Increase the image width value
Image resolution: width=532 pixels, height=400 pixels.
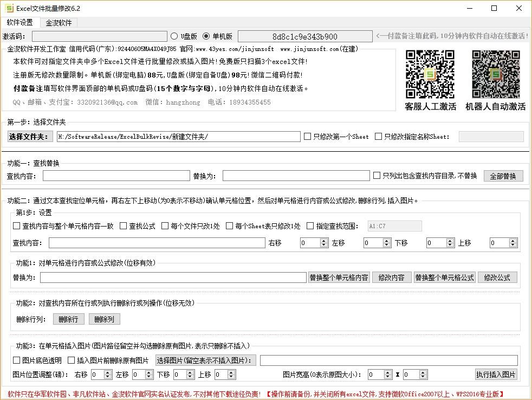pyautogui.click(x=388, y=372)
